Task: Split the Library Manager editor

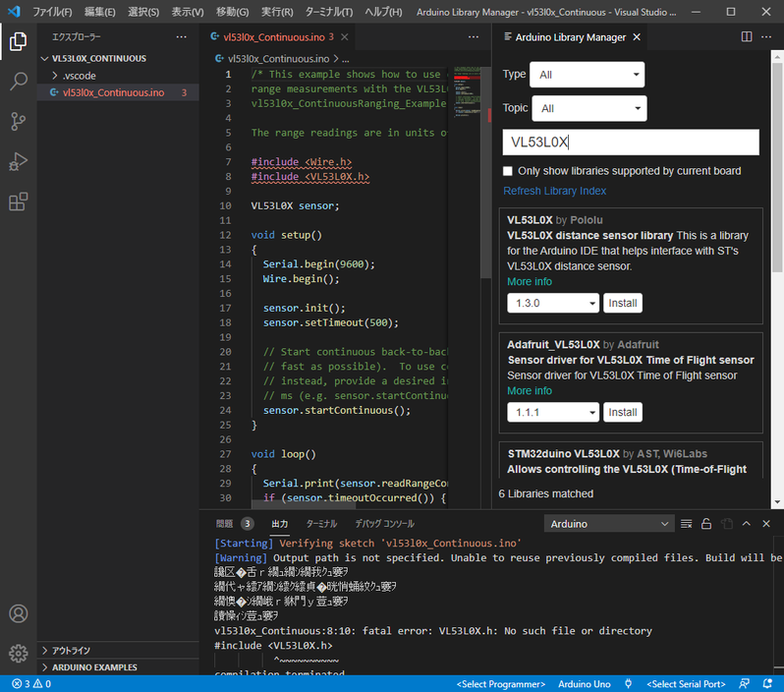Action: pyautogui.click(x=746, y=36)
